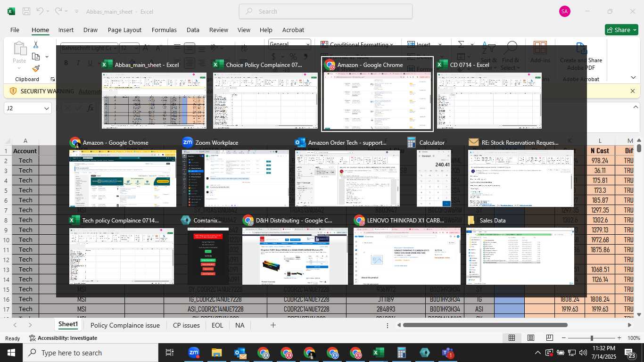Open the Windows Start menu
This screenshot has height=362, width=644.
pyautogui.click(x=11, y=353)
